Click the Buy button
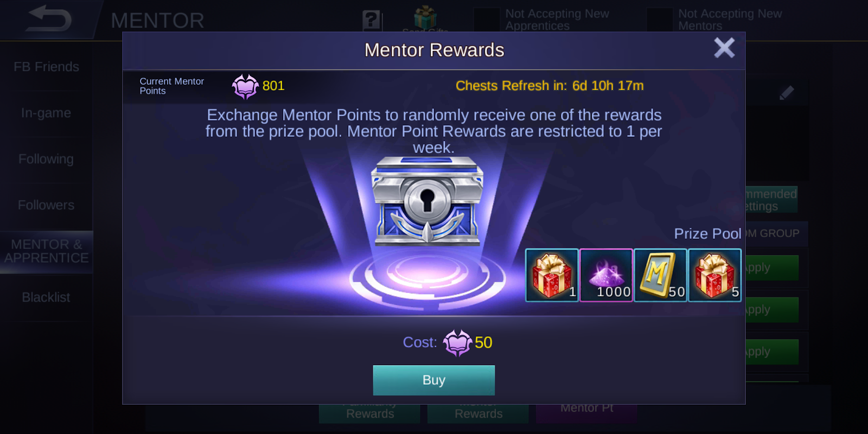The height and width of the screenshot is (434, 868). click(434, 380)
